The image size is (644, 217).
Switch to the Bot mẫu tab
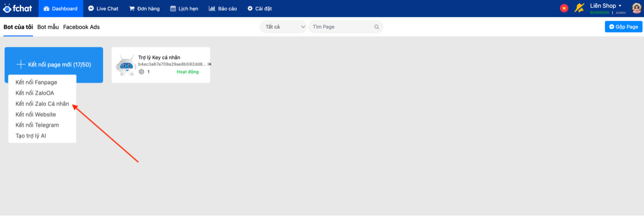(48, 27)
